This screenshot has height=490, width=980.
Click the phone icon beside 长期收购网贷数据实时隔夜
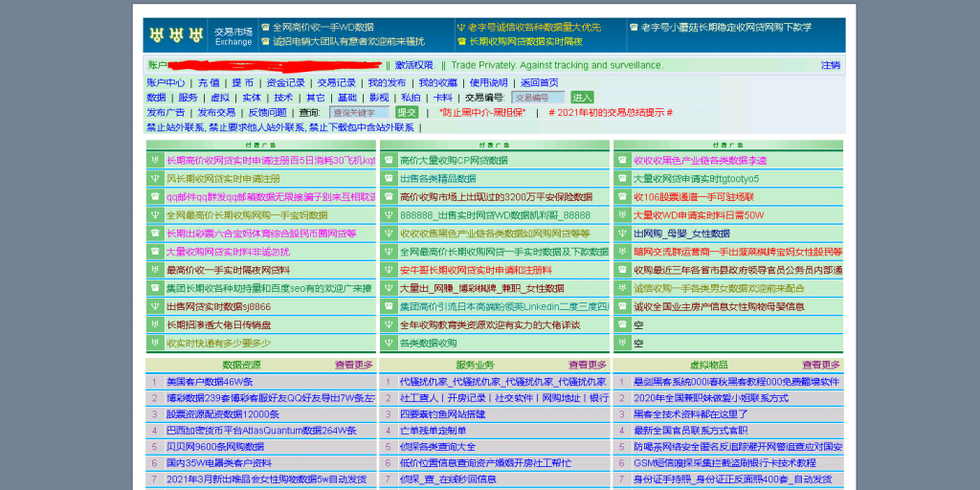point(462,42)
